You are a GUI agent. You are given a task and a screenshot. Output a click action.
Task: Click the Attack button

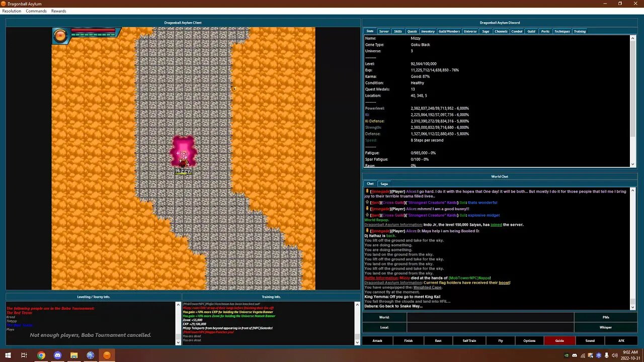377,340
